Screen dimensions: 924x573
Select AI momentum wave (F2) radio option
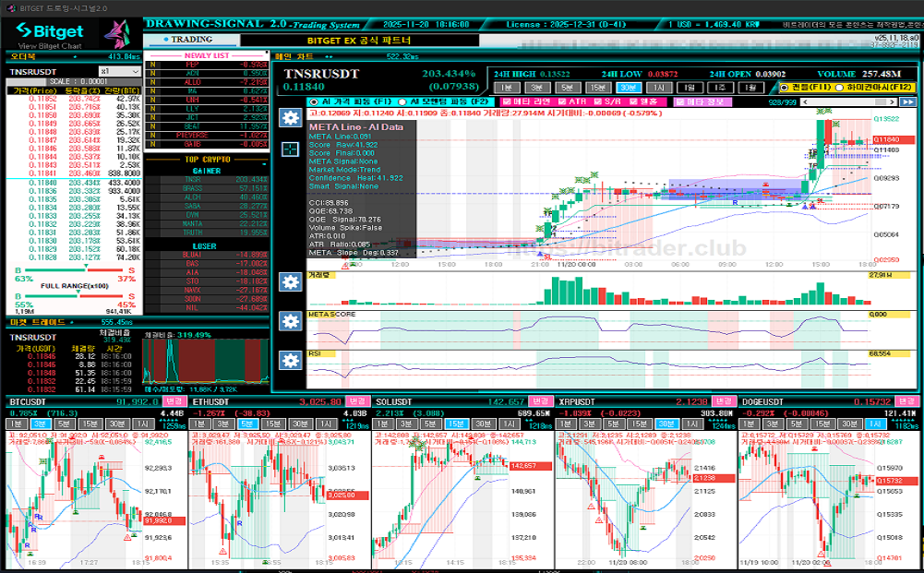[402, 101]
